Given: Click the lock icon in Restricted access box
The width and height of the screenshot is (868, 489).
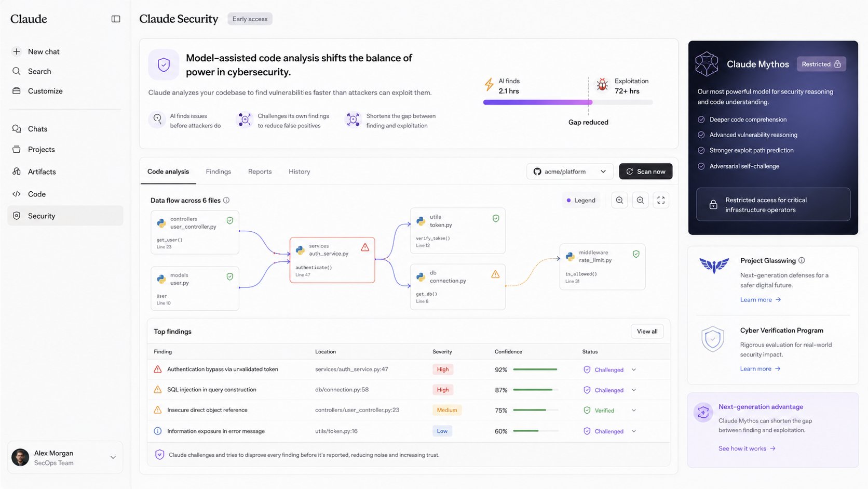Looking at the screenshot, I should pos(713,205).
